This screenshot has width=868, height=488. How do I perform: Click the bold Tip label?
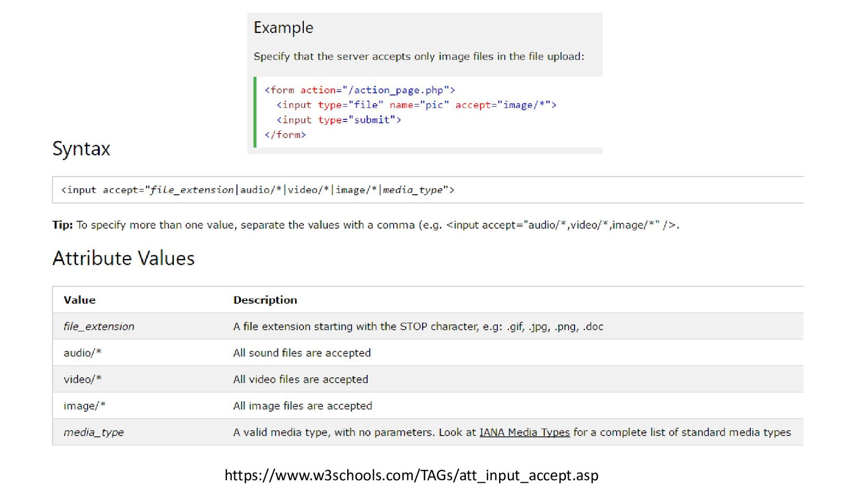coord(62,225)
